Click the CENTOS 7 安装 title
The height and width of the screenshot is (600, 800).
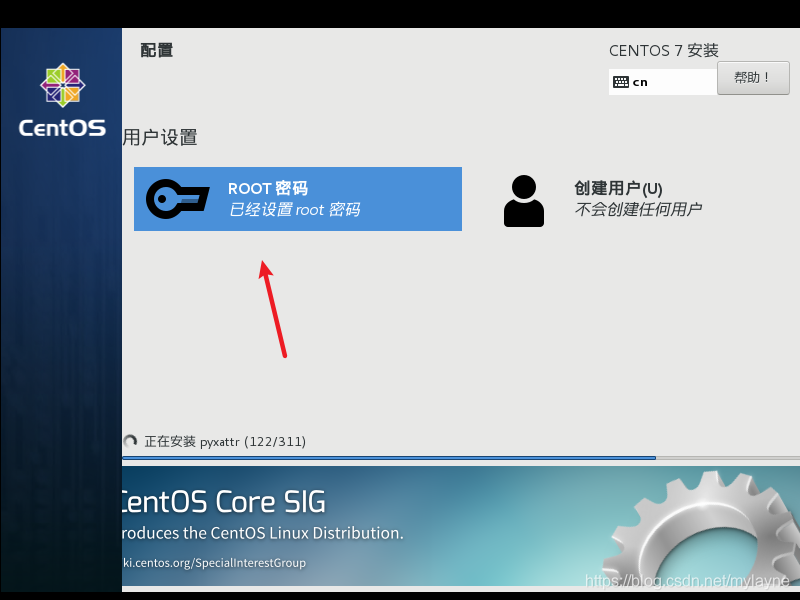click(x=663, y=51)
